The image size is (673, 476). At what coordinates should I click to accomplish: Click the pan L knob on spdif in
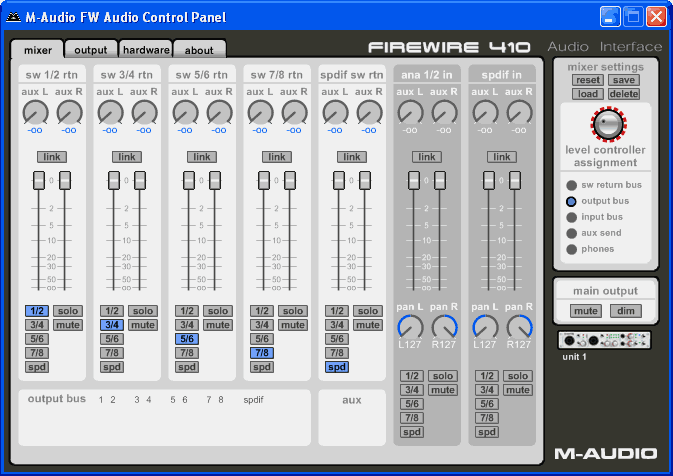click(x=485, y=327)
